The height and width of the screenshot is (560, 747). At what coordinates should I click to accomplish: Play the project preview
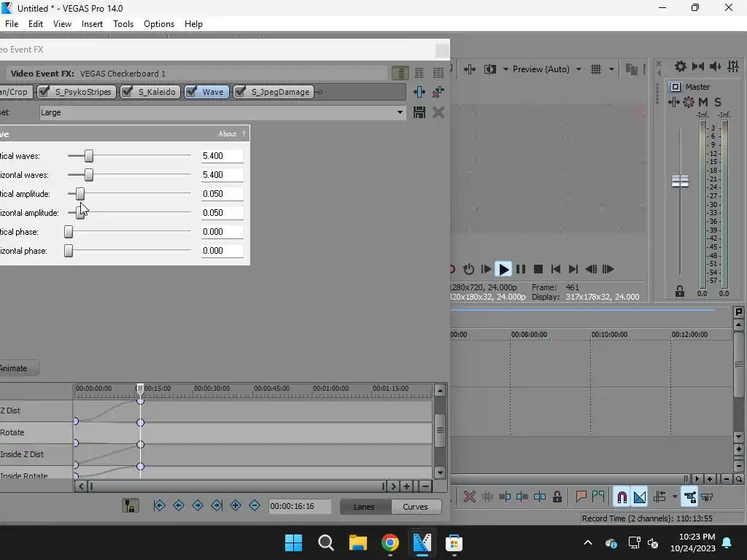[503, 269]
